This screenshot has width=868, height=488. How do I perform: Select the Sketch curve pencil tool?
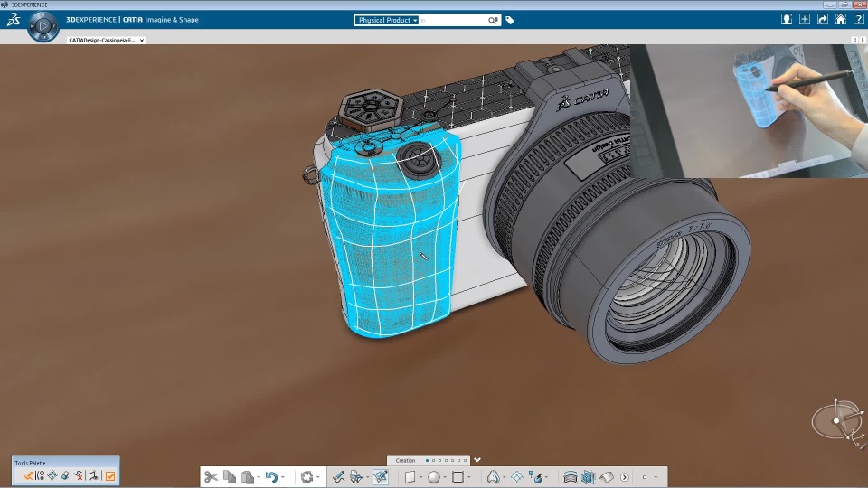pyautogui.click(x=339, y=477)
